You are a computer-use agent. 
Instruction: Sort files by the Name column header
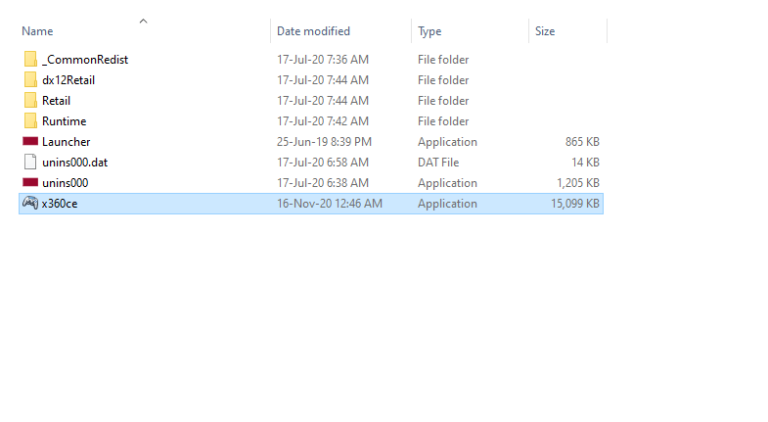tap(37, 31)
